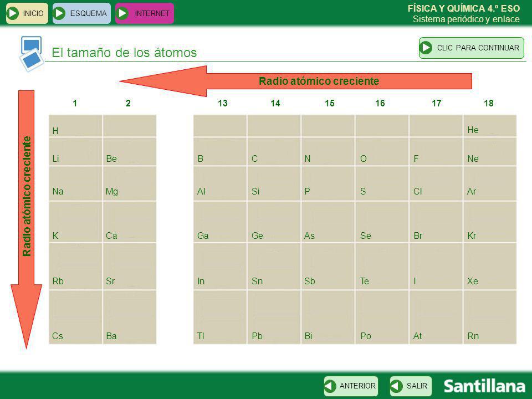Select the At element cell
The image size is (532, 399).
click(x=436, y=317)
